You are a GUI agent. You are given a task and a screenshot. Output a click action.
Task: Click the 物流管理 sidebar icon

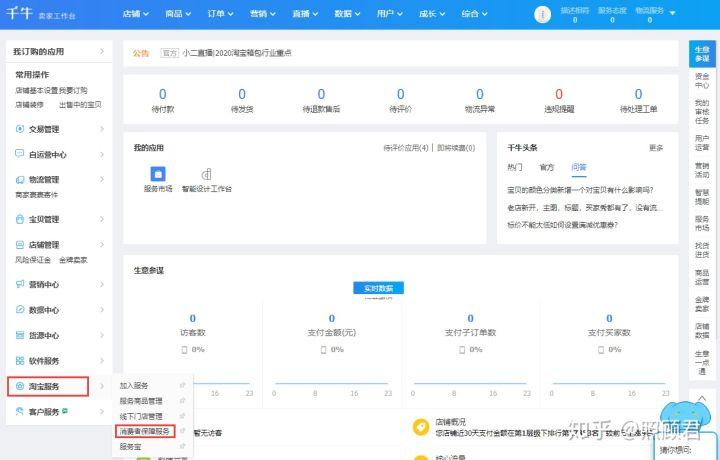20,180
